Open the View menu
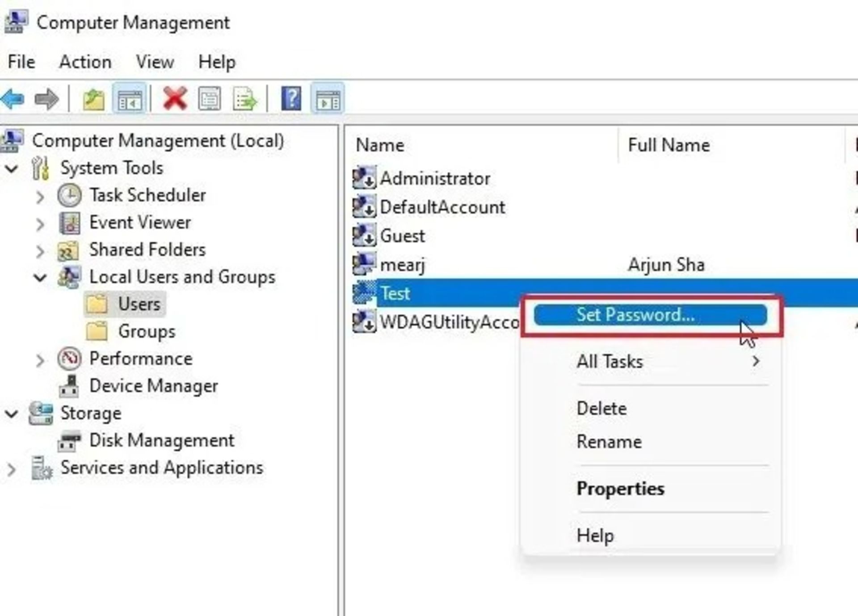 click(x=155, y=62)
